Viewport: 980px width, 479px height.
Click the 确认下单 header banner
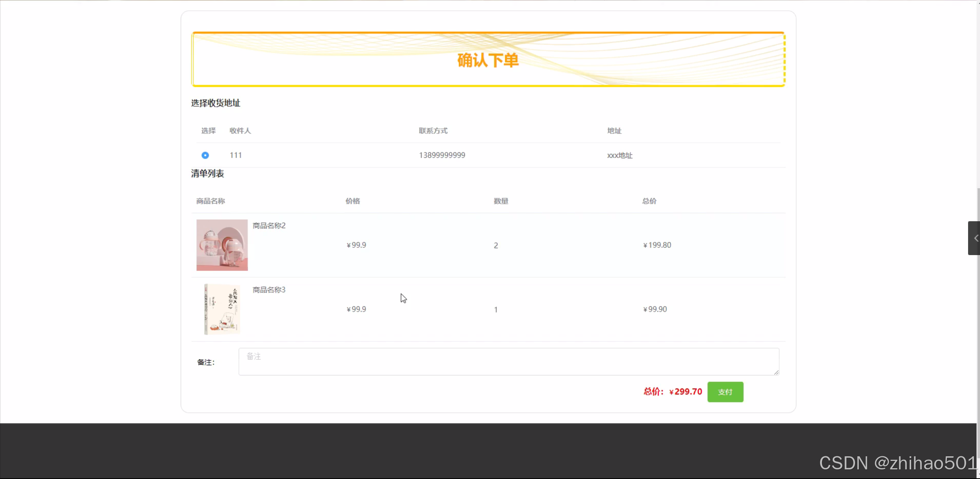click(488, 60)
